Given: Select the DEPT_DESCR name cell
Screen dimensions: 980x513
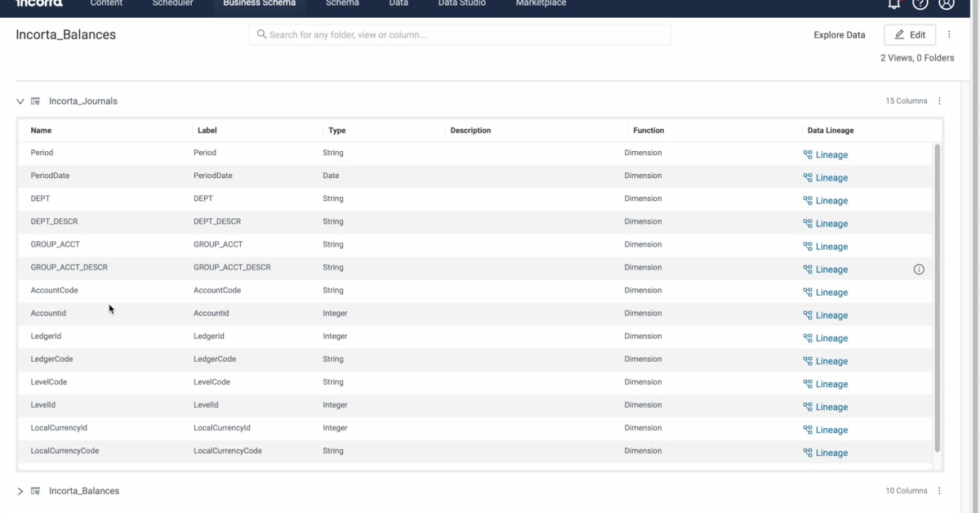Looking at the screenshot, I should point(54,221).
